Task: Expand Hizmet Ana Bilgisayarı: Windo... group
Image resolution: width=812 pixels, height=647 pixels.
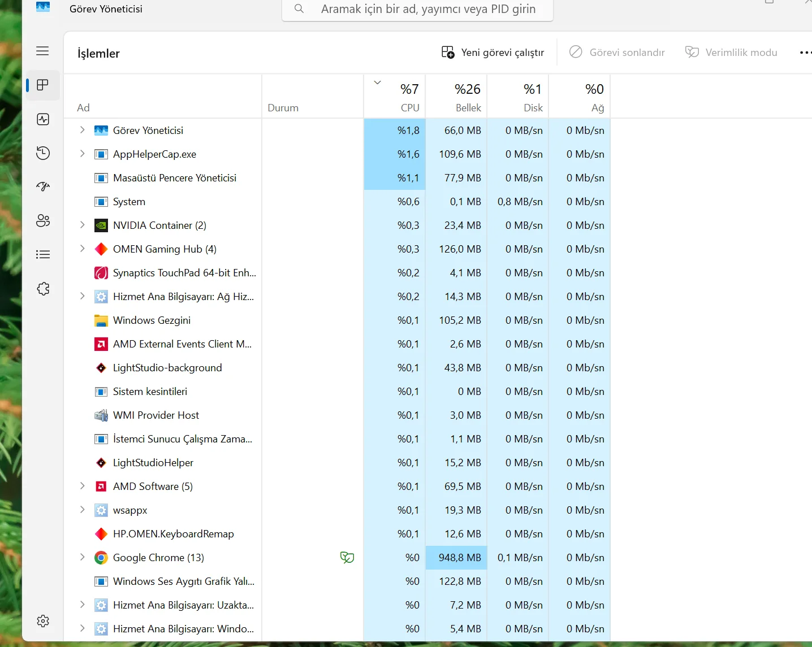Action: tap(82, 628)
